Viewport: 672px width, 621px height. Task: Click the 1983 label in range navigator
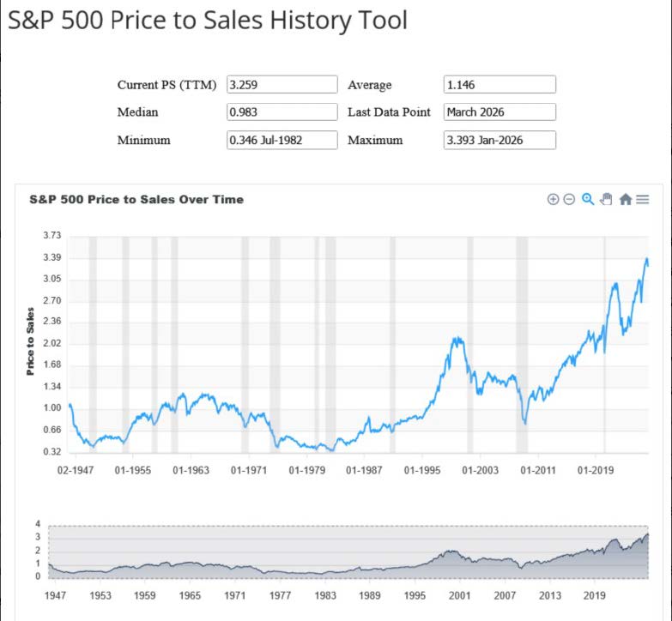(325, 595)
